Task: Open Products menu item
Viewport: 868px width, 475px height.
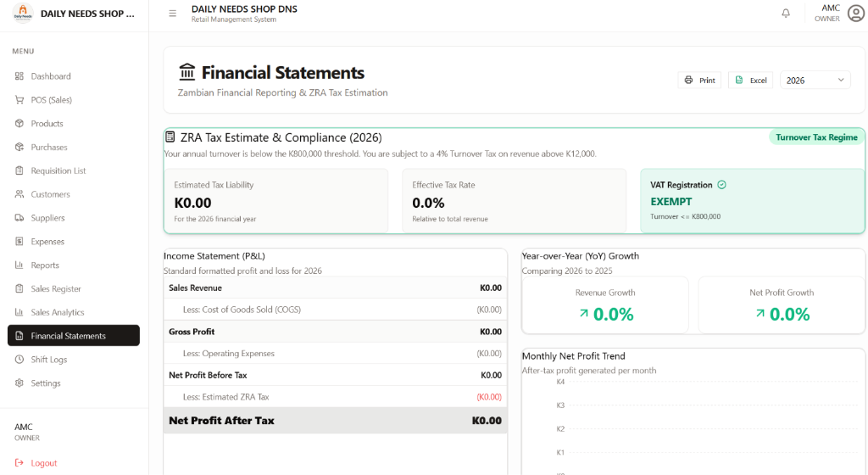Action: [x=74, y=124]
